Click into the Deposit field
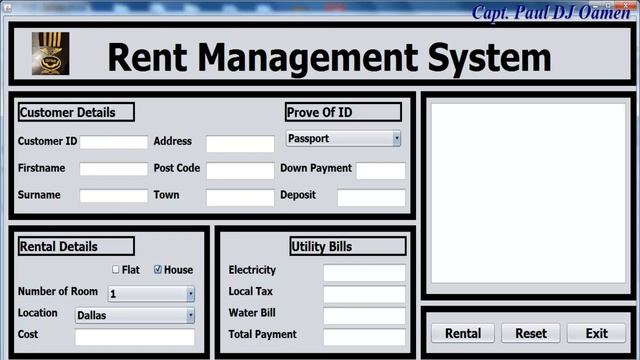Image resolution: width=640 pixels, height=360 pixels. click(x=371, y=198)
